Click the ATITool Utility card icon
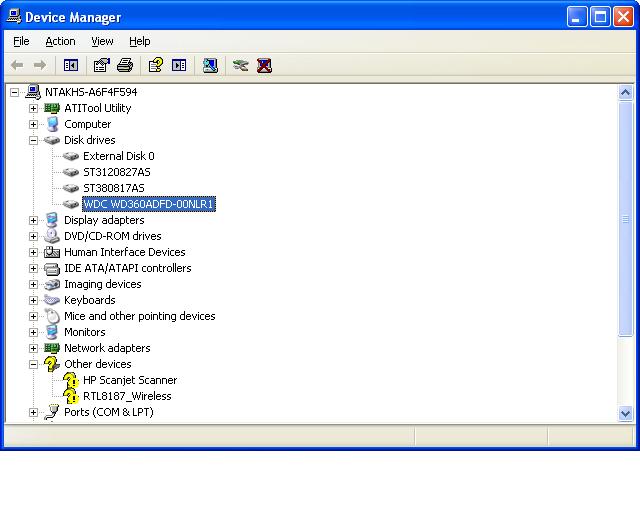The image size is (640, 512). click(52, 108)
